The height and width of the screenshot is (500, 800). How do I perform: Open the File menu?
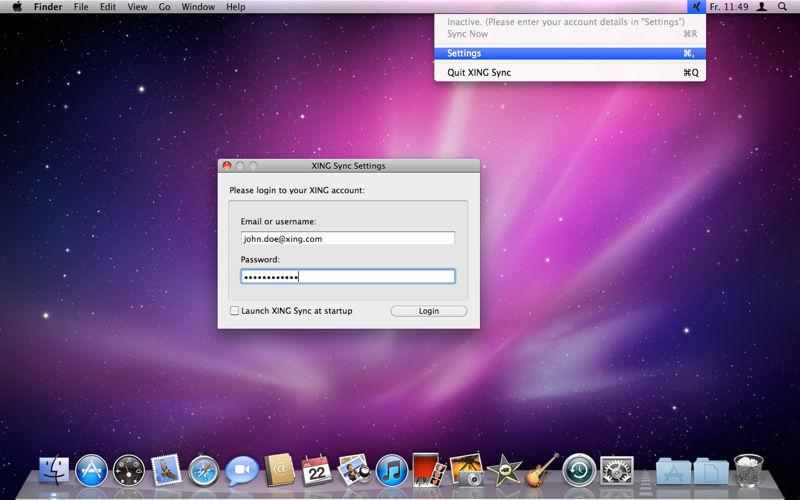[81, 7]
